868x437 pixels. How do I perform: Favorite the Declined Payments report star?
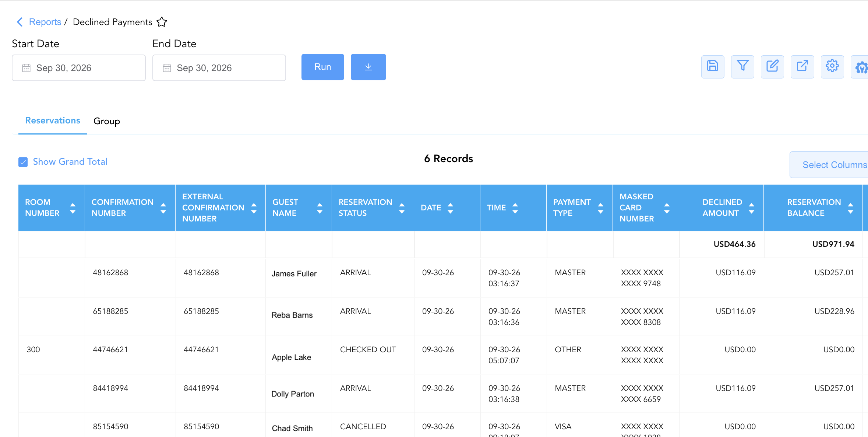pyautogui.click(x=162, y=22)
